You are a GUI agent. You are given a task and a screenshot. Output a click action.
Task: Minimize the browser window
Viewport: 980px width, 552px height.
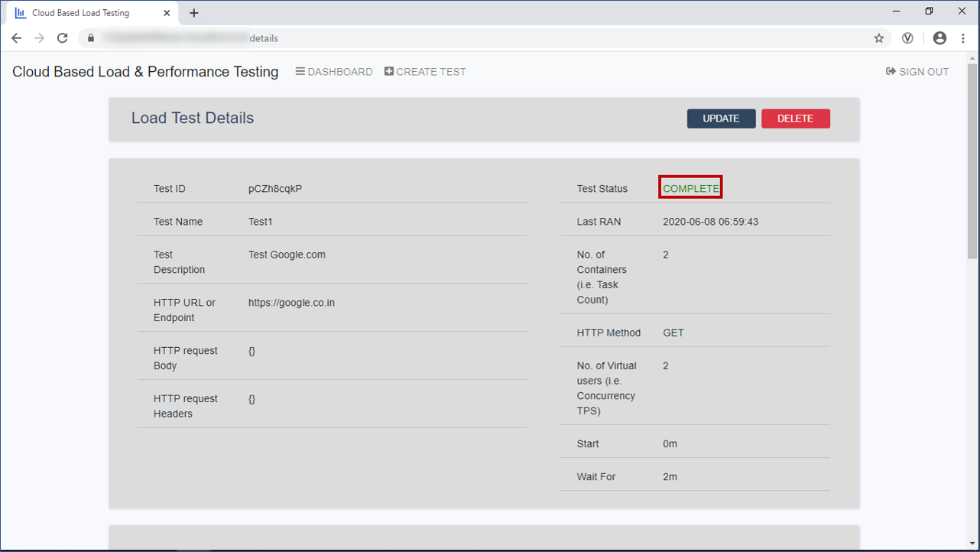click(x=895, y=11)
